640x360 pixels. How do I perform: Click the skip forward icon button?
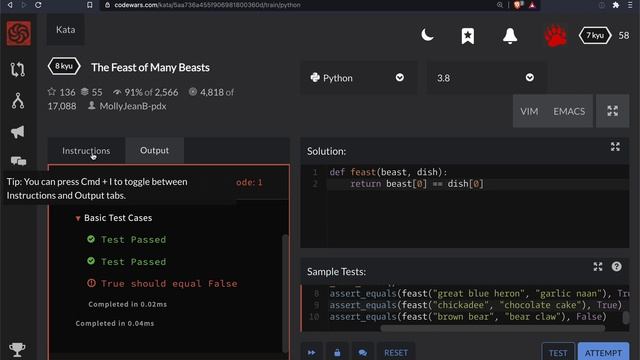[312, 352]
